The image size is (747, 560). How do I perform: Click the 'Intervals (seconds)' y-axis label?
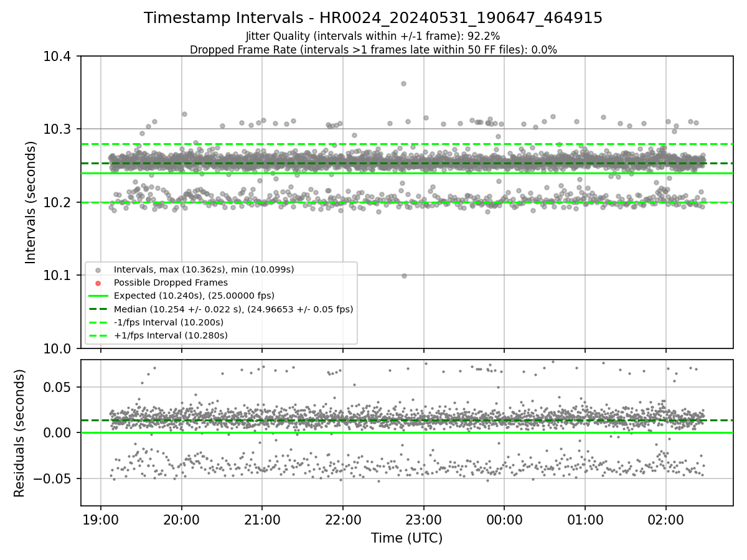coord(31,202)
